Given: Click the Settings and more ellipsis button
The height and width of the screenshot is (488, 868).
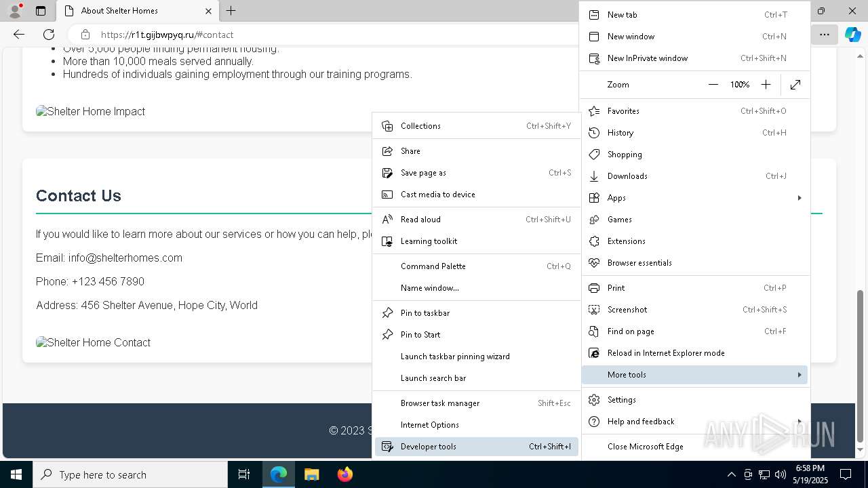Looking at the screenshot, I should coord(824,35).
